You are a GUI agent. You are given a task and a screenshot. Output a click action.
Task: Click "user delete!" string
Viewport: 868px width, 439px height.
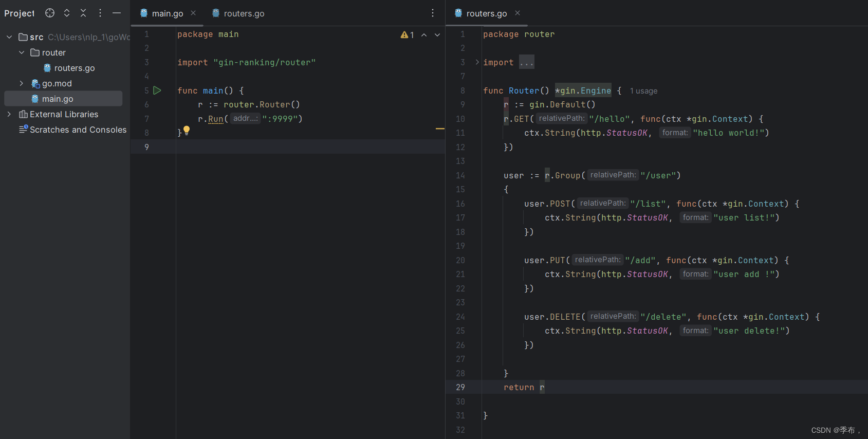click(x=749, y=331)
